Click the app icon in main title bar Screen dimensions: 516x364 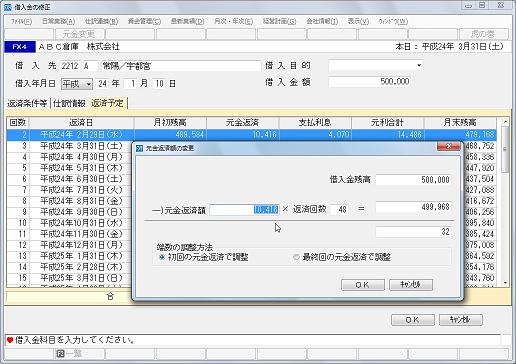click(x=7, y=7)
